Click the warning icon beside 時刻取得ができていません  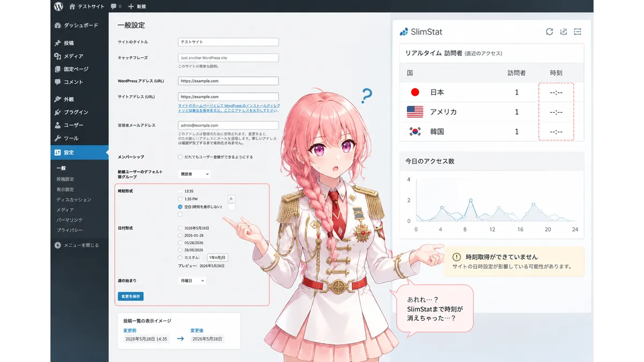point(457,257)
